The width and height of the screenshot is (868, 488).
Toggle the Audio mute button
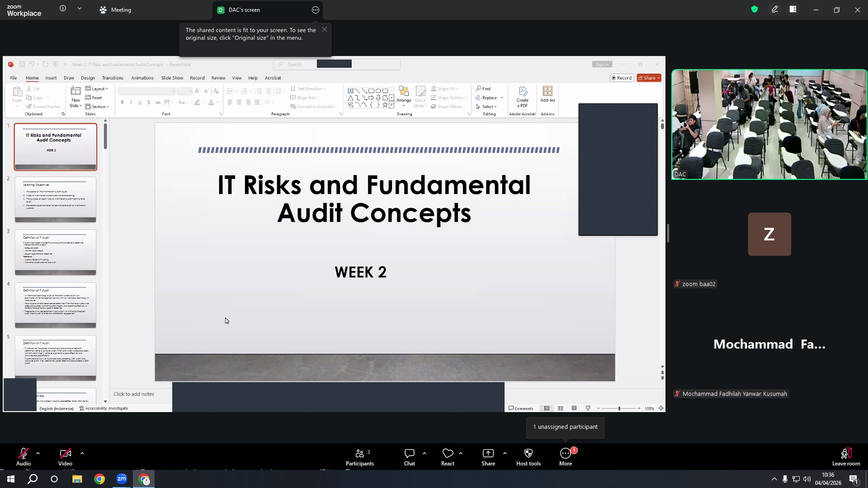(x=24, y=457)
